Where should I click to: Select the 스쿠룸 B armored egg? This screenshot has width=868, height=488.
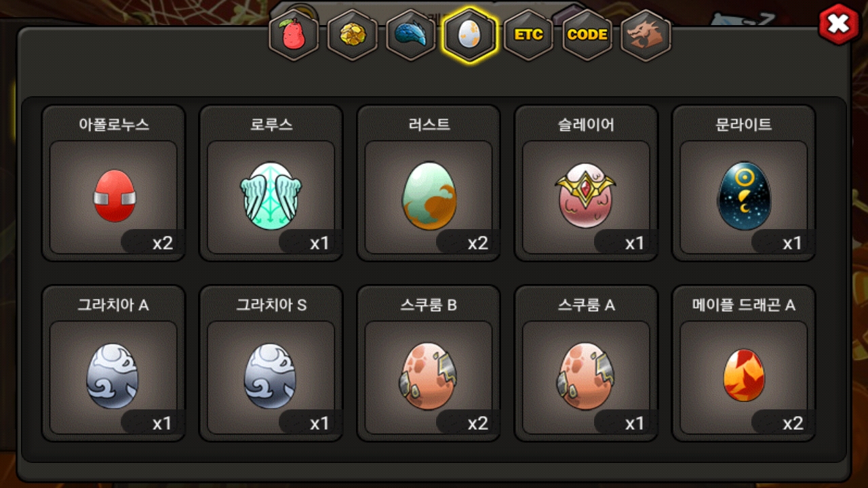pos(429,363)
